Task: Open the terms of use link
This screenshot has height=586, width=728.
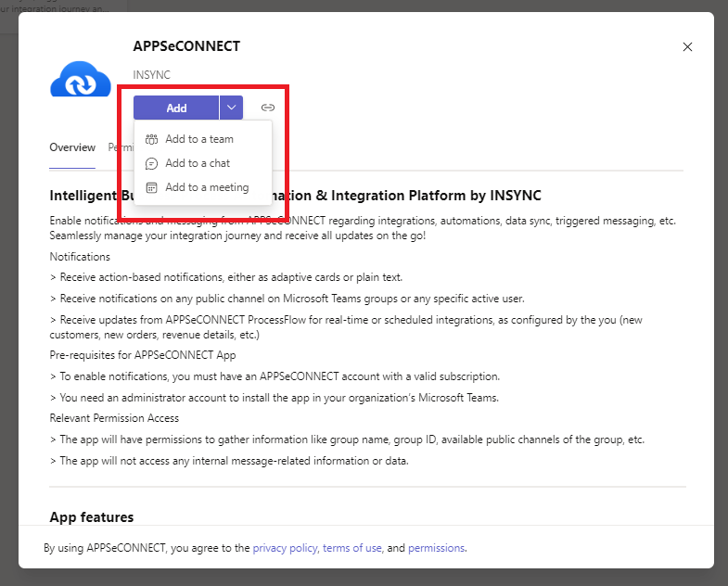Action: pyautogui.click(x=351, y=548)
